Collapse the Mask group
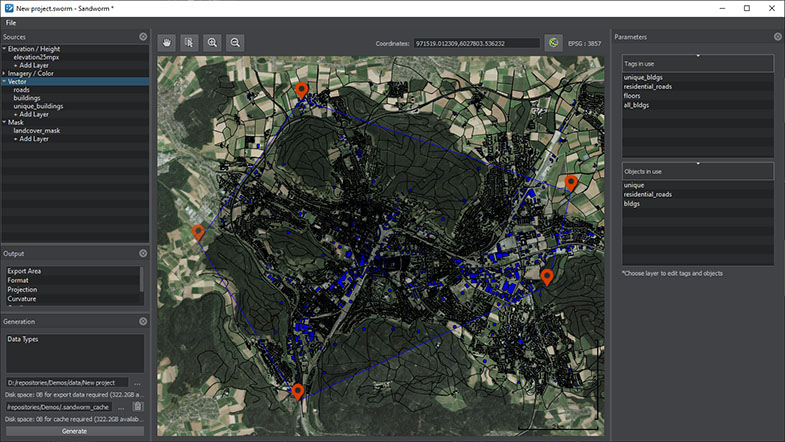Screen dimensions: 785x442 click(4, 122)
